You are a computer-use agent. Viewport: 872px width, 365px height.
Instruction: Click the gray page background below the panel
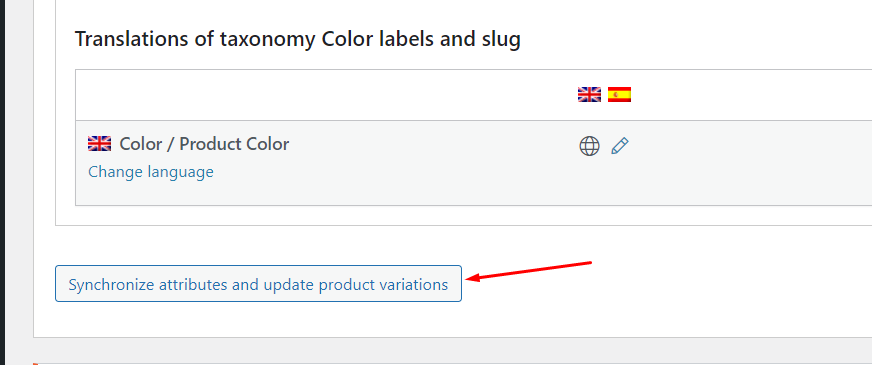coord(445,349)
